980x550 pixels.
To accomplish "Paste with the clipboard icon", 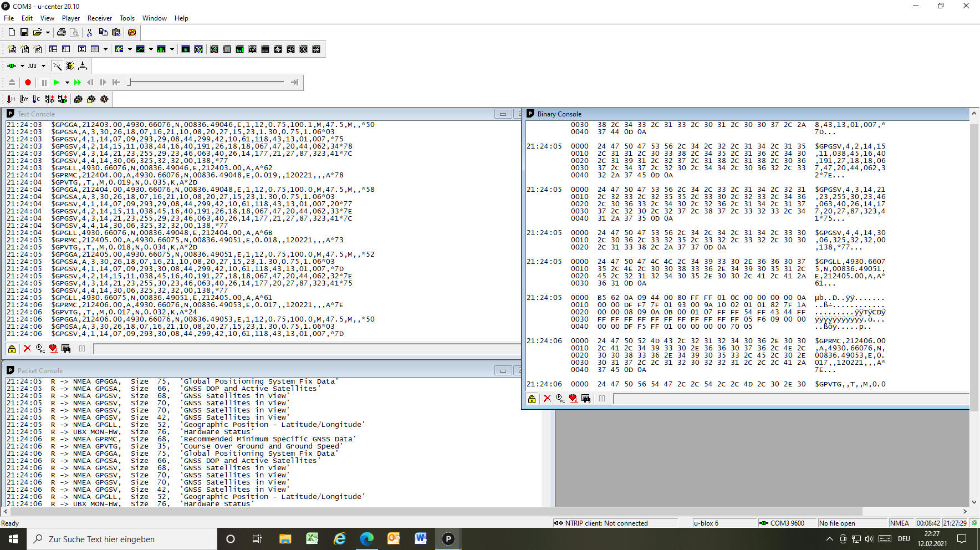I will [x=116, y=32].
